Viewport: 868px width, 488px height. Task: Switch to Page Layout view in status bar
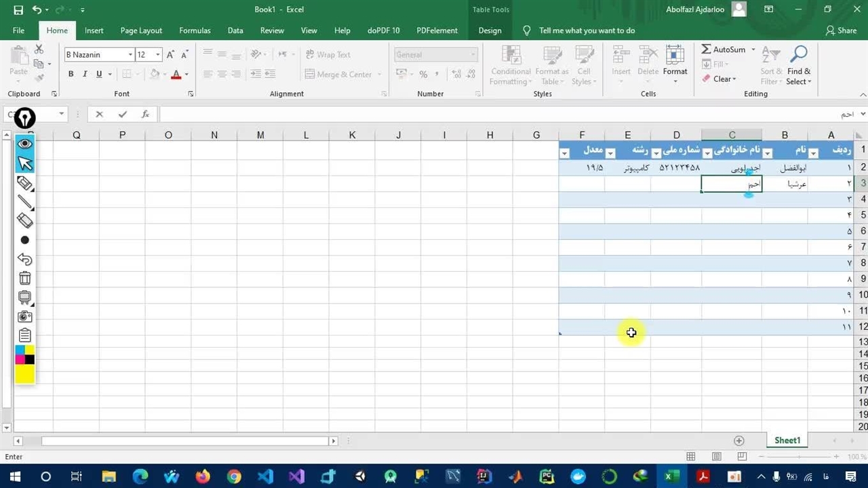pyautogui.click(x=716, y=457)
